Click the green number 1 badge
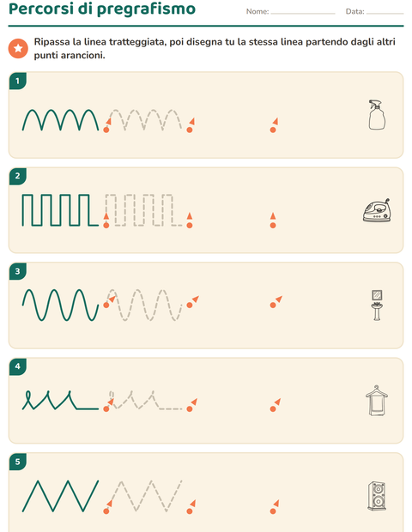412x532 pixels. [x=18, y=81]
